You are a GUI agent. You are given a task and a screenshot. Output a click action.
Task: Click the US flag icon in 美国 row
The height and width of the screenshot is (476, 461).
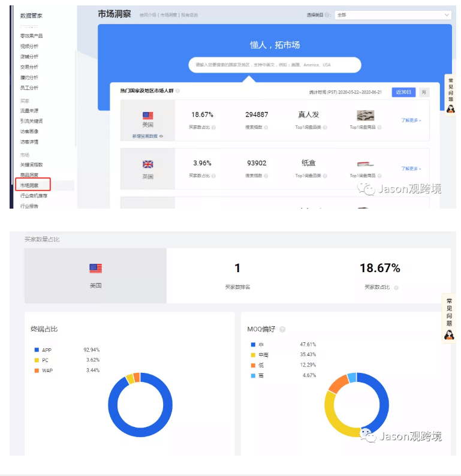click(x=147, y=115)
